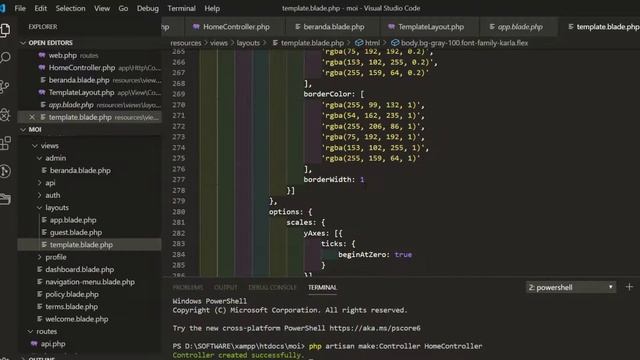Viewport: 640px width, 360px height.
Task: Click the https://aka.ms/pscore6 link in terminal
Action: pos(375,328)
